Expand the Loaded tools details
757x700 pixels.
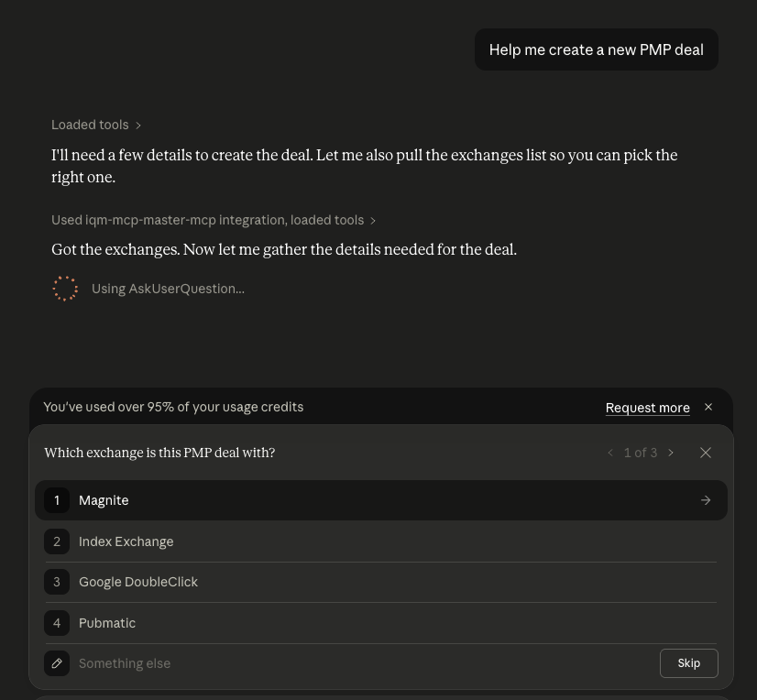96,125
